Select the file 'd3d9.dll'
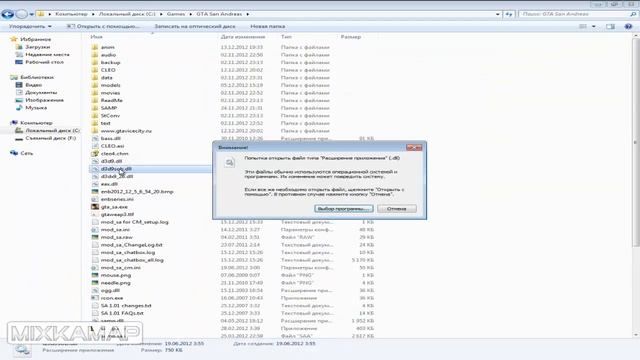 pos(111,161)
